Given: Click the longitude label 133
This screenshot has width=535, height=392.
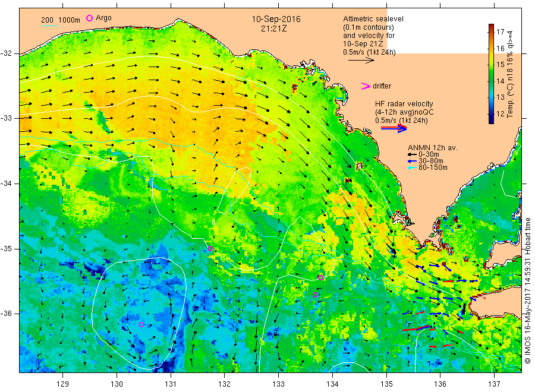Looking at the screenshot, I should click(x=278, y=384).
